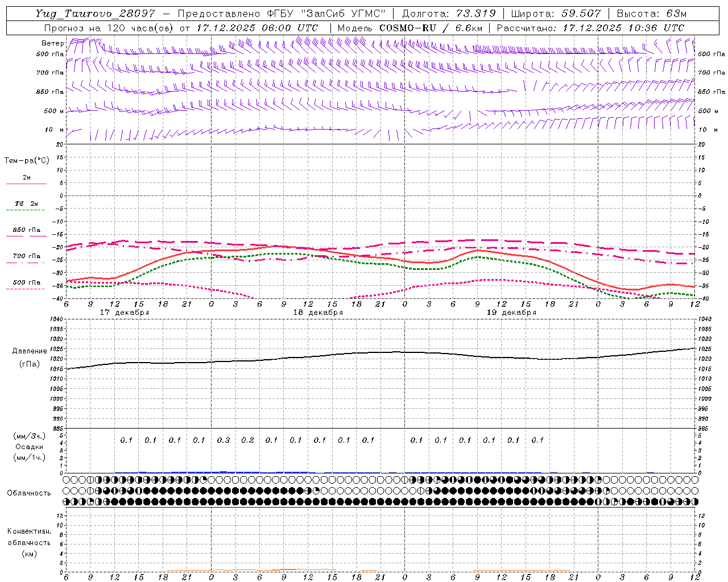Viewport: 728px width, 582px height.
Task: Click the (мм/3ч.) unit label
Action: [29, 436]
